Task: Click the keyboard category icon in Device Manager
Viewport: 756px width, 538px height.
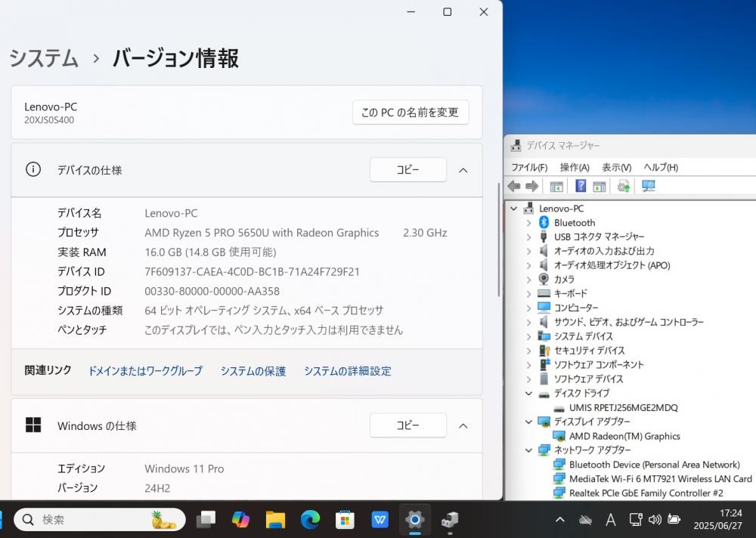Action: (x=544, y=293)
